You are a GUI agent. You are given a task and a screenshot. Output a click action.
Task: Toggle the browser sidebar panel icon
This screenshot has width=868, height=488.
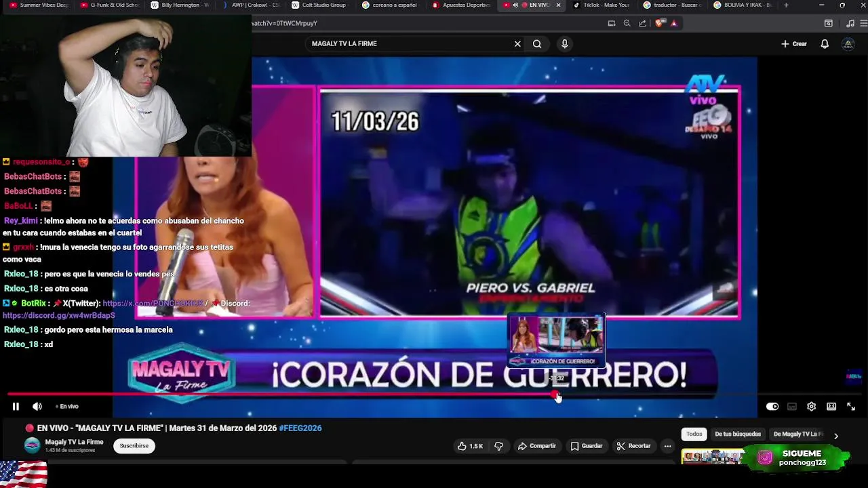click(x=828, y=23)
